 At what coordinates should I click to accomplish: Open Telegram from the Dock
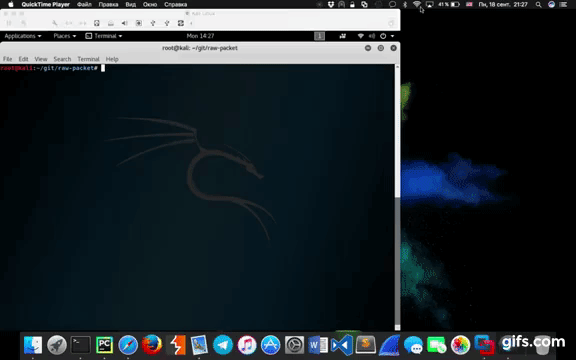tap(223, 345)
